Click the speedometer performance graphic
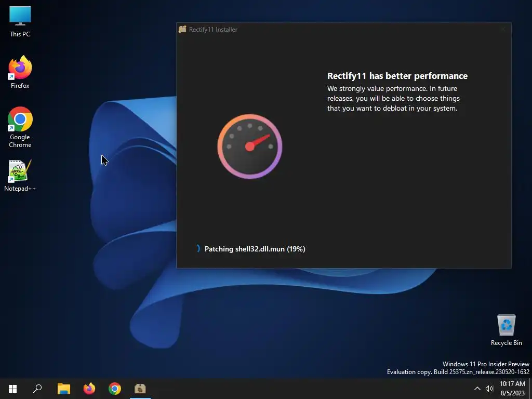 click(x=250, y=146)
